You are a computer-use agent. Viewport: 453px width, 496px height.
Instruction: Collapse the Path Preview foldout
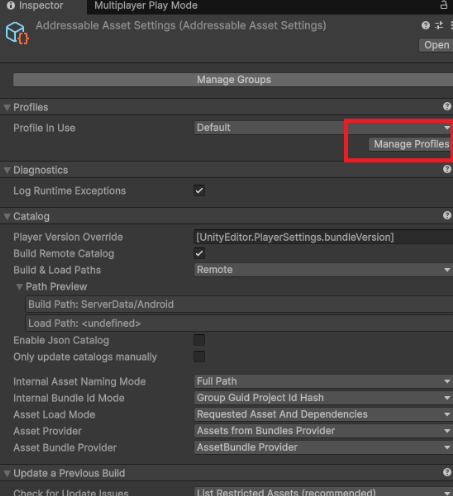tap(20, 287)
